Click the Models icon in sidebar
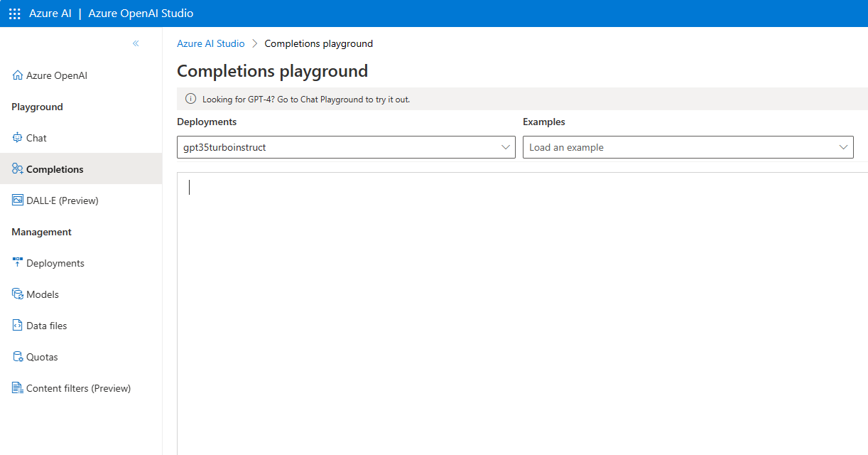The height and width of the screenshot is (455, 868). pos(18,294)
